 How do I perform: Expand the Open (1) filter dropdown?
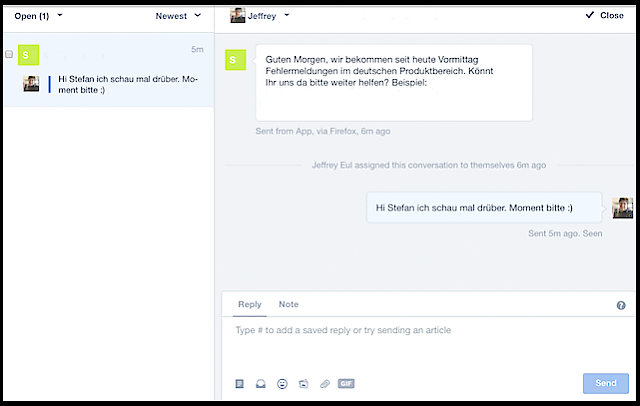pos(38,16)
